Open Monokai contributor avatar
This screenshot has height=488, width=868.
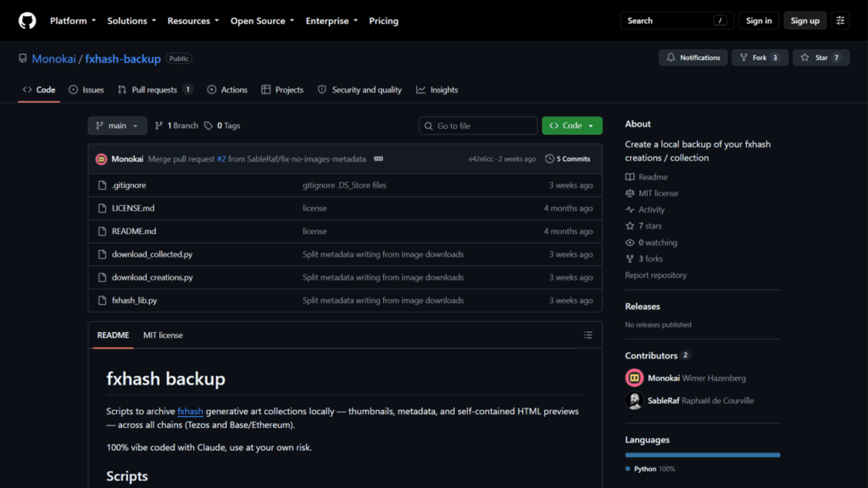point(634,379)
